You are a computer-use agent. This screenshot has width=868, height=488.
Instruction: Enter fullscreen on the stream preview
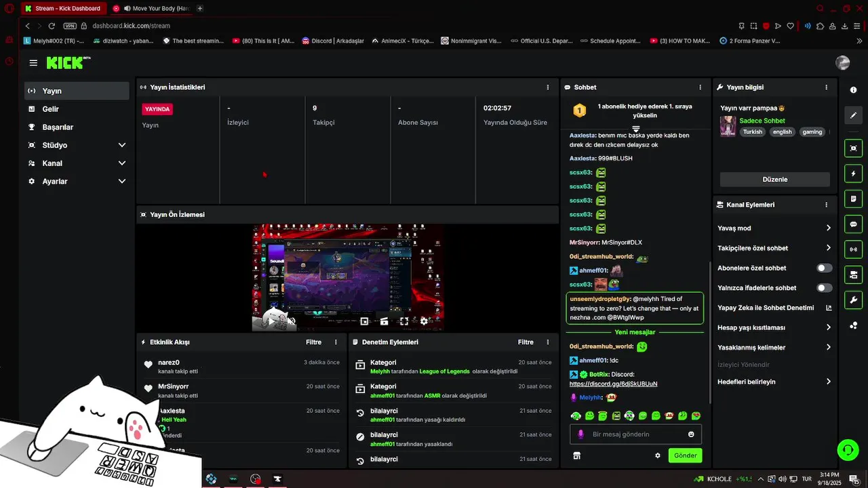coord(404,321)
